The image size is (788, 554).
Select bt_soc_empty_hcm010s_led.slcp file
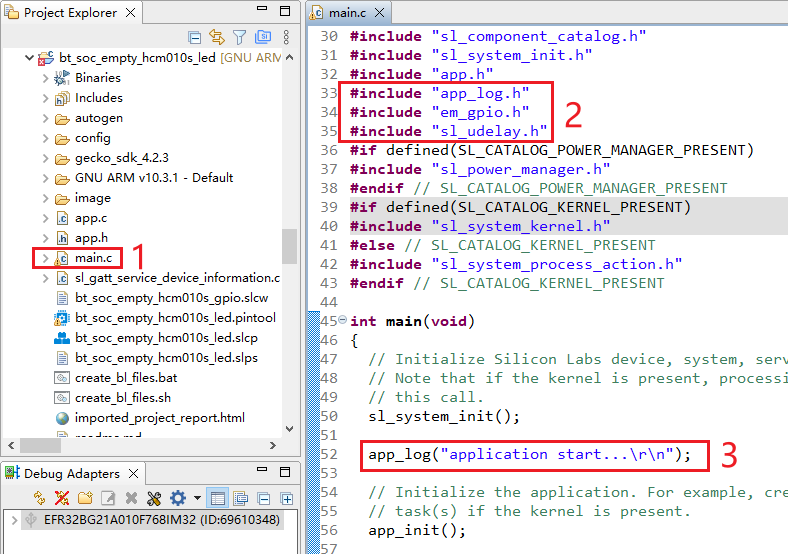(x=154, y=338)
